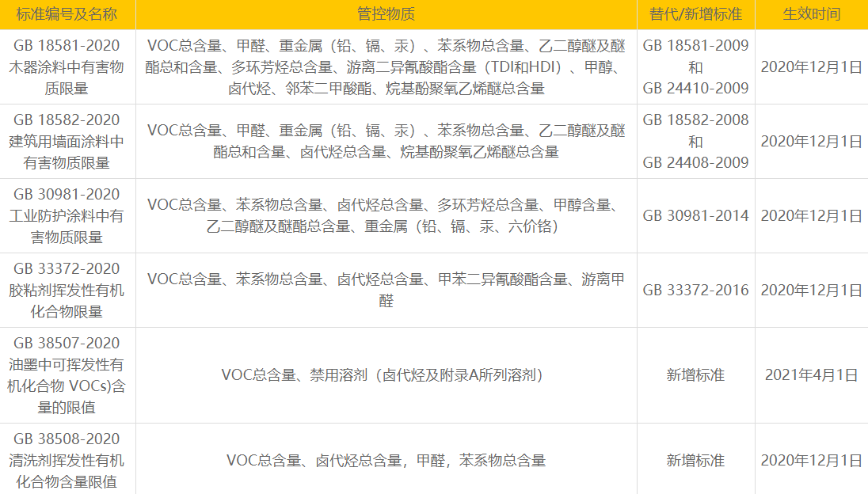This screenshot has height=494, width=868.
Task: Click the replaced standard GB 18581-2009 和 GB 24410-2009
Action: click(695, 67)
